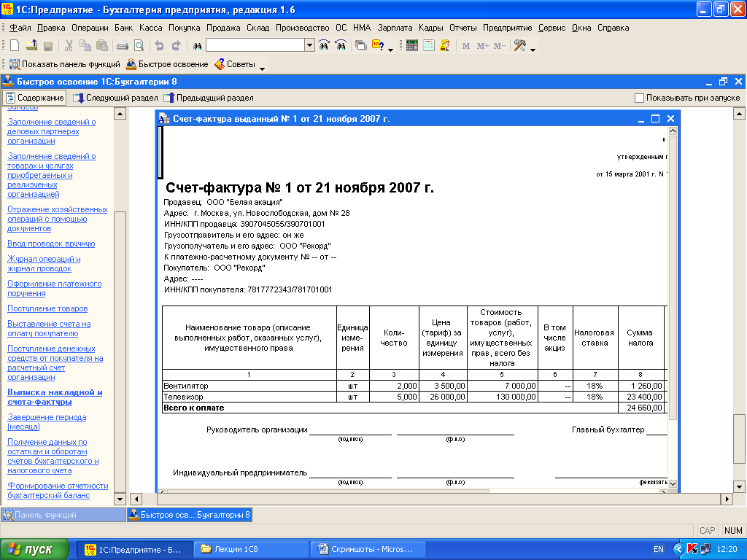Open the Отчеты menu
This screenshot has width=747, height=560.
point(463,28)
